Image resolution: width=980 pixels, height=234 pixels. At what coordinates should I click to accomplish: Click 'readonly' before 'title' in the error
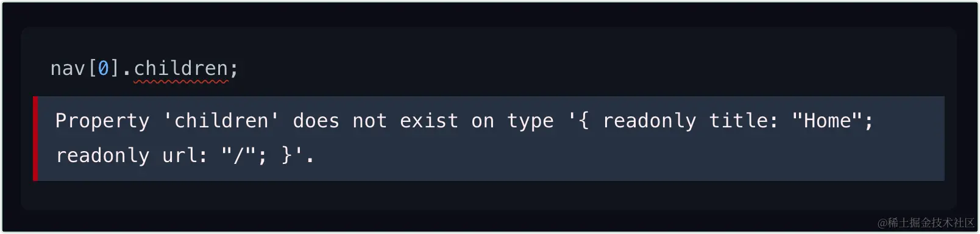pyautogui.click(x=649, y=121)
